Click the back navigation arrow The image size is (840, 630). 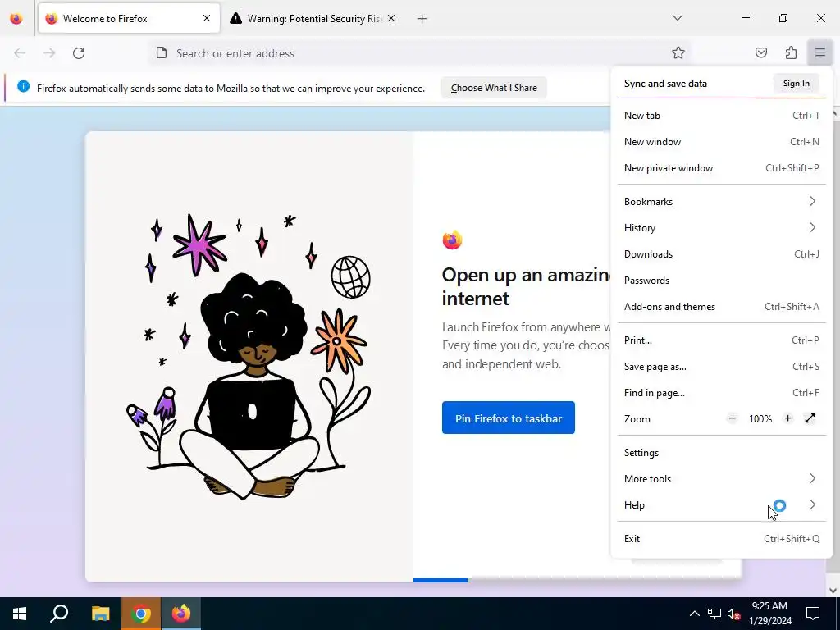pyautogui.click(x=20, y=53)
